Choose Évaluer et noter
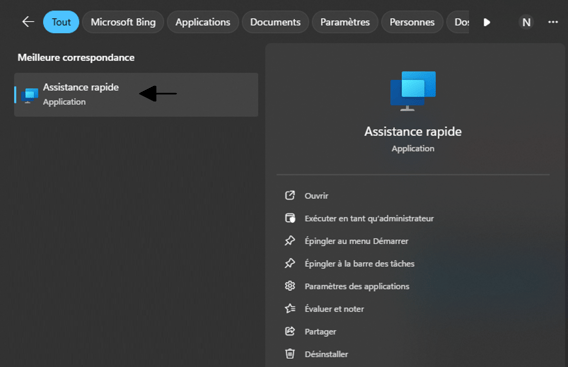The height and width of the screenshot is (367, 568). click(334, 309)
